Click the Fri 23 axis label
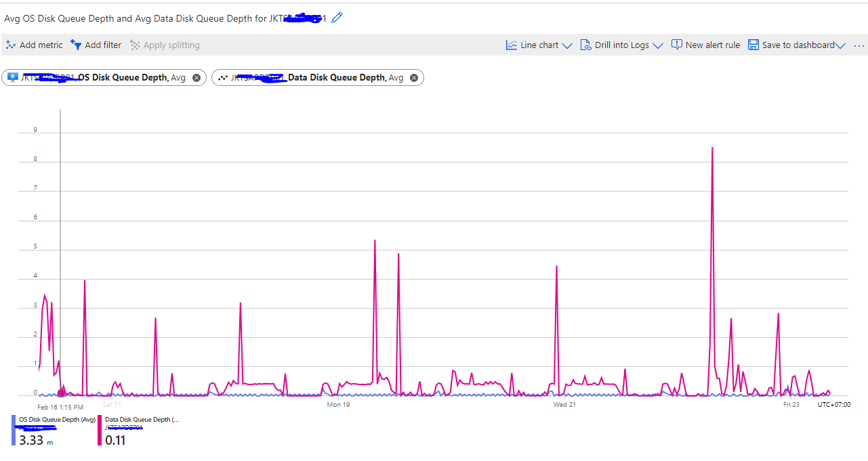The image size is (868, 461). [x=791, y=405]
